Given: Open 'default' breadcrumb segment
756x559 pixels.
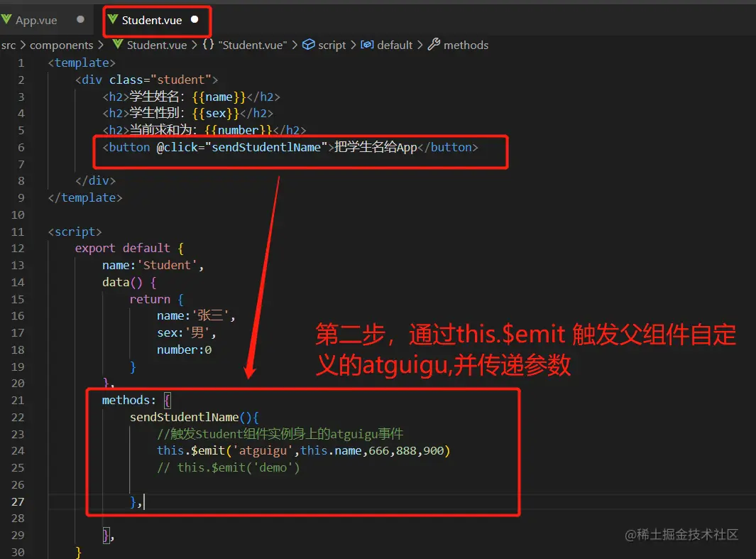Looking at the screenshot, I should (395, 45).
